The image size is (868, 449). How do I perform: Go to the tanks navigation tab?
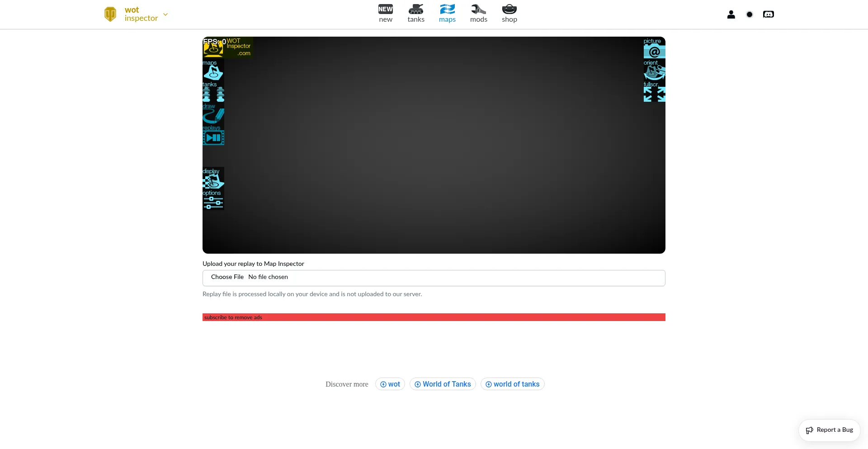point(416,14)
